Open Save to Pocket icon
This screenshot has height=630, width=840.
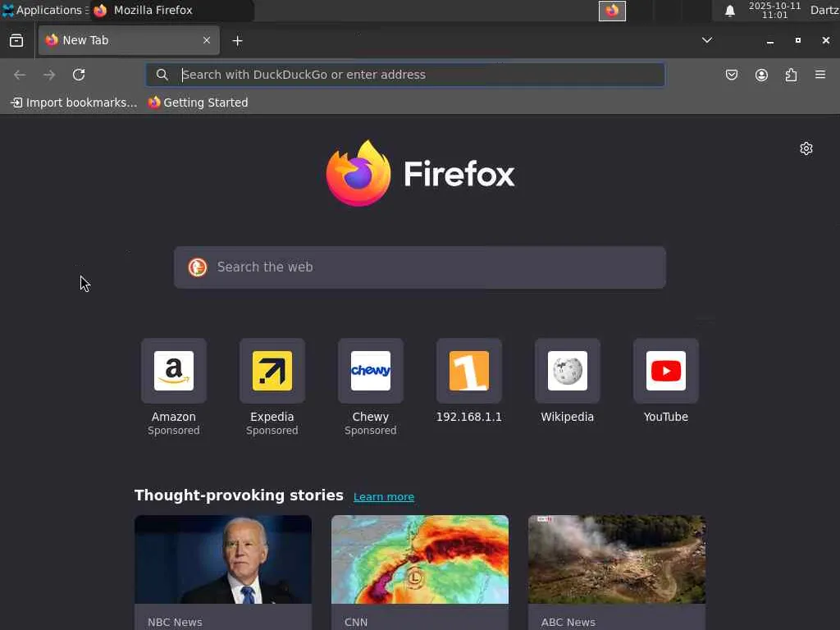click(x=731, y=75)
